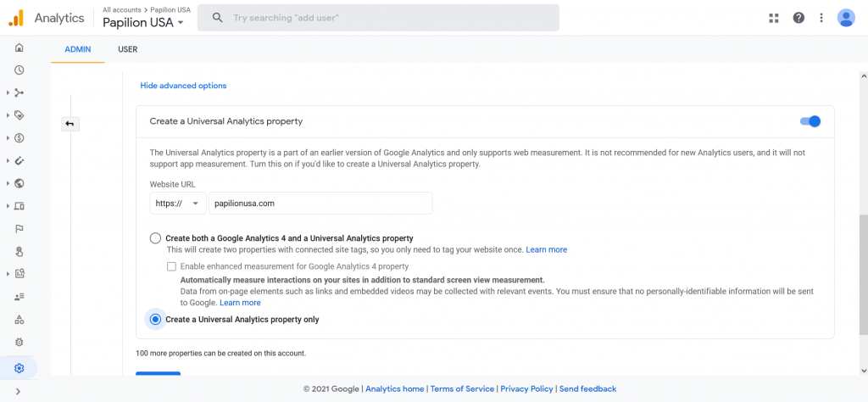Expand the sidebar with bottom chevron
The image size is (868, 402).
[19, 392]
